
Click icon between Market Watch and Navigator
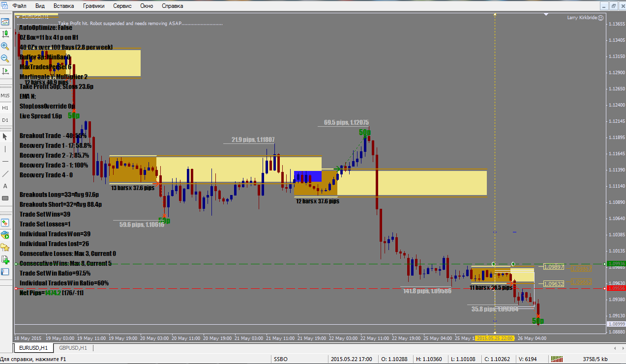point(5,235)
